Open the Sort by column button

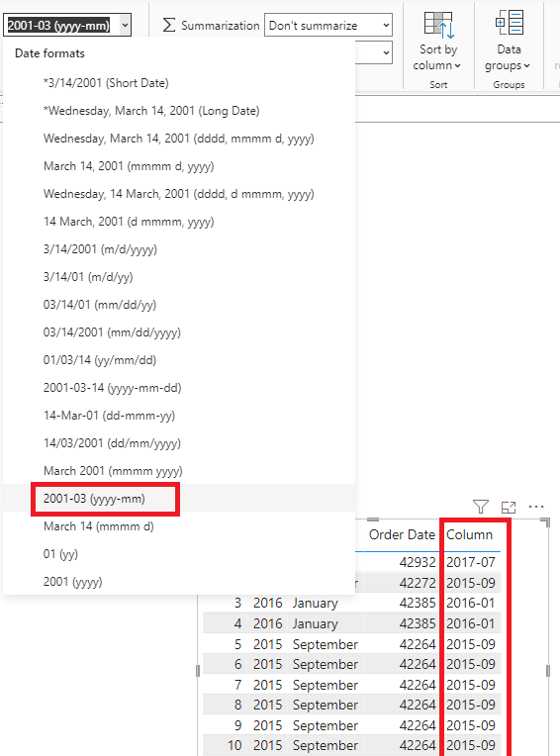coord(437,42)
